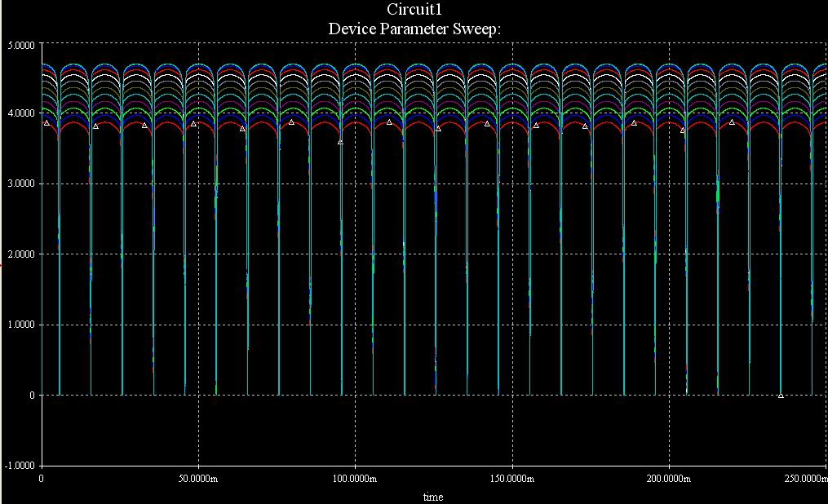Click the 5.0000 y-axis tick label
The width and height of the screenshot is (828, 504).
click(x=19, y=43)
